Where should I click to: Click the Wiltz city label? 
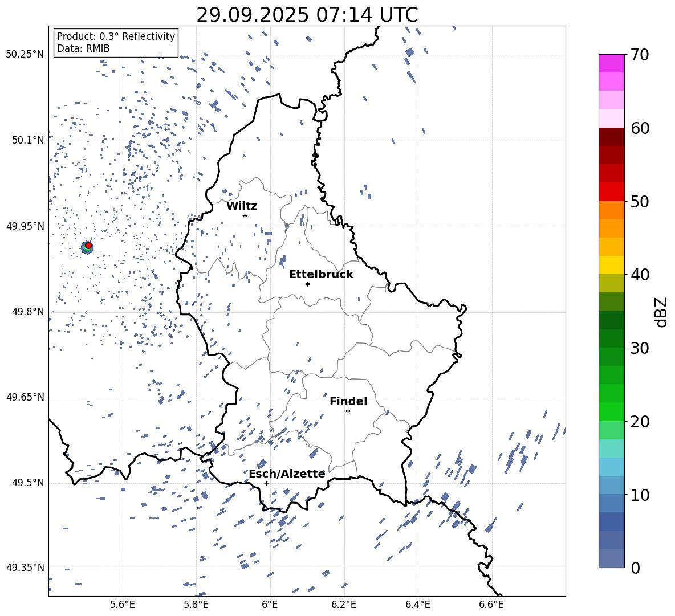tap(242, 206)
